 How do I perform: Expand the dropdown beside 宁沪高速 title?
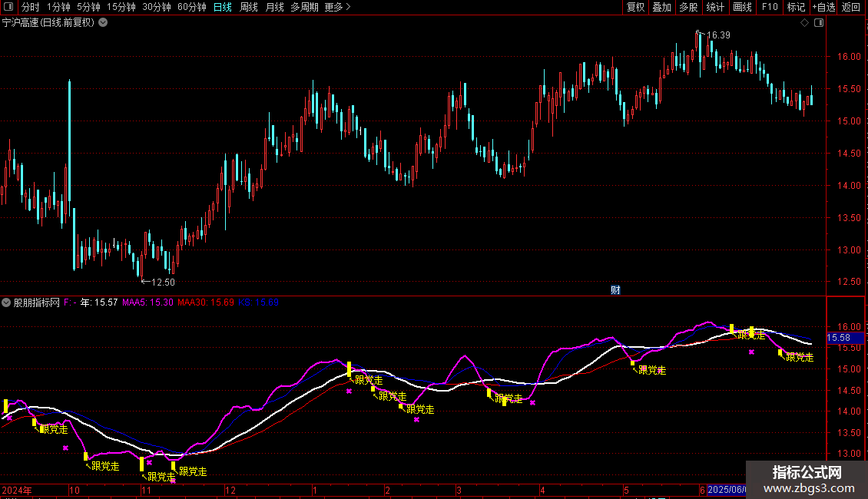pyautogui.click(x=103, y=23)
